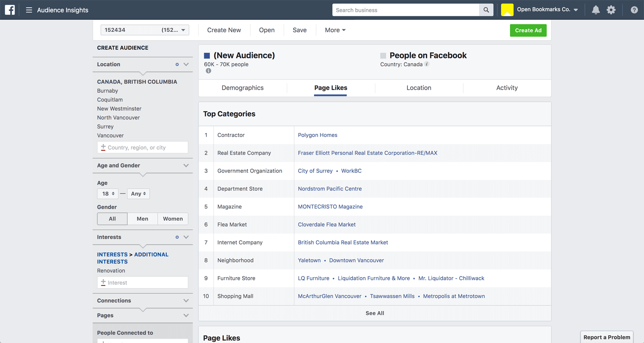This screenshot has height=343, width=644.
Task: Switch to Demographics tab
Action: point(243,88)
